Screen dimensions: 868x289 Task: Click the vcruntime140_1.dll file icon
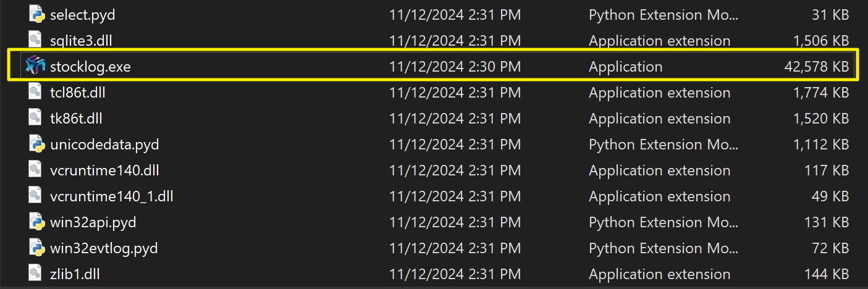pos(36,196)
